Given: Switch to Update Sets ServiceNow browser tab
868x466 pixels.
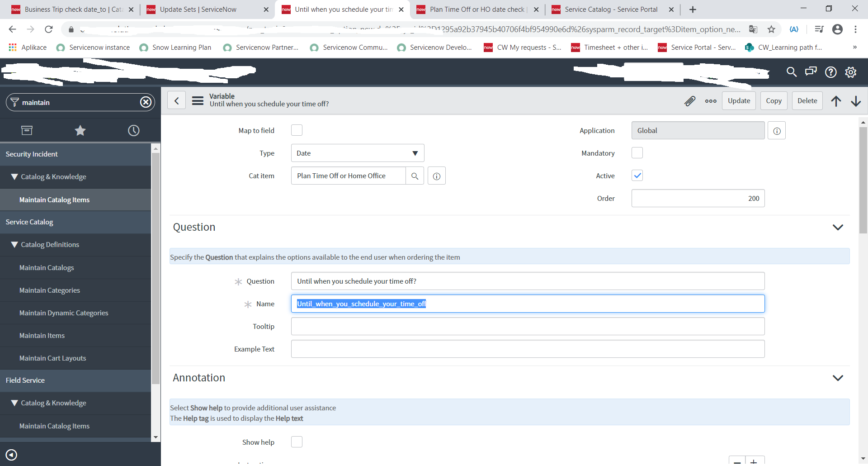Looking at the screenshot, I should pyautogui.click(x=198, y=10).
